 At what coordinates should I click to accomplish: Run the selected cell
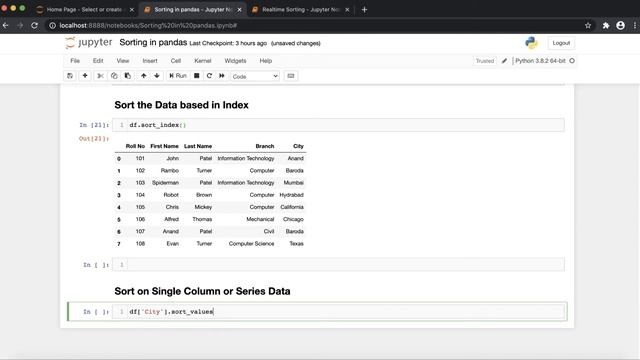point(178,76)
